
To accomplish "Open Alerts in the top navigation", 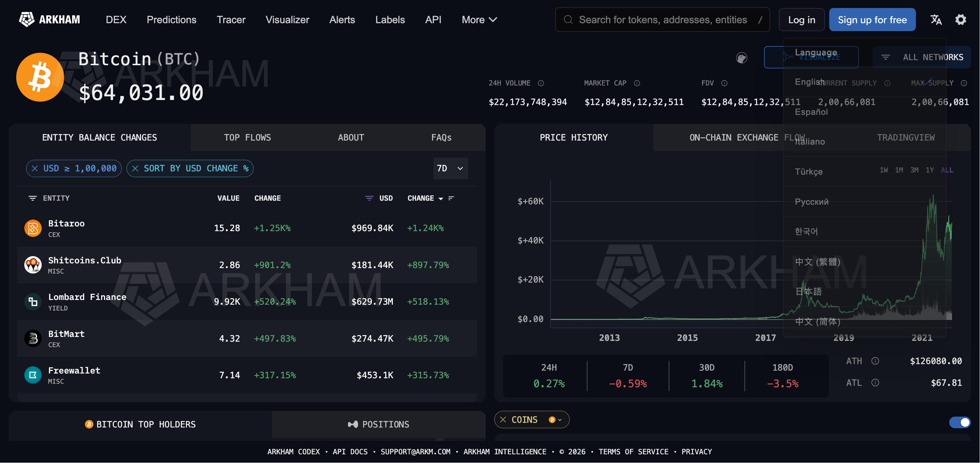I will (x=342, y=20).
